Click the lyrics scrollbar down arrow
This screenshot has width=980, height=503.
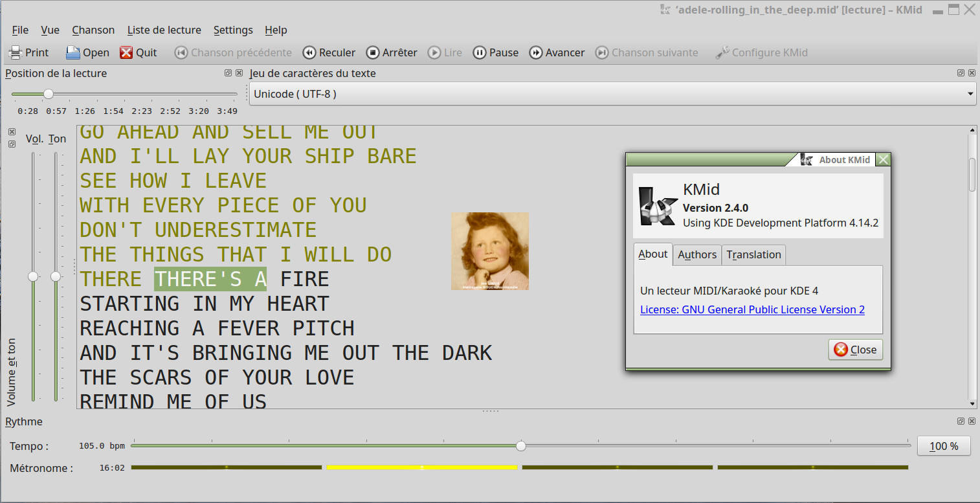972,403
